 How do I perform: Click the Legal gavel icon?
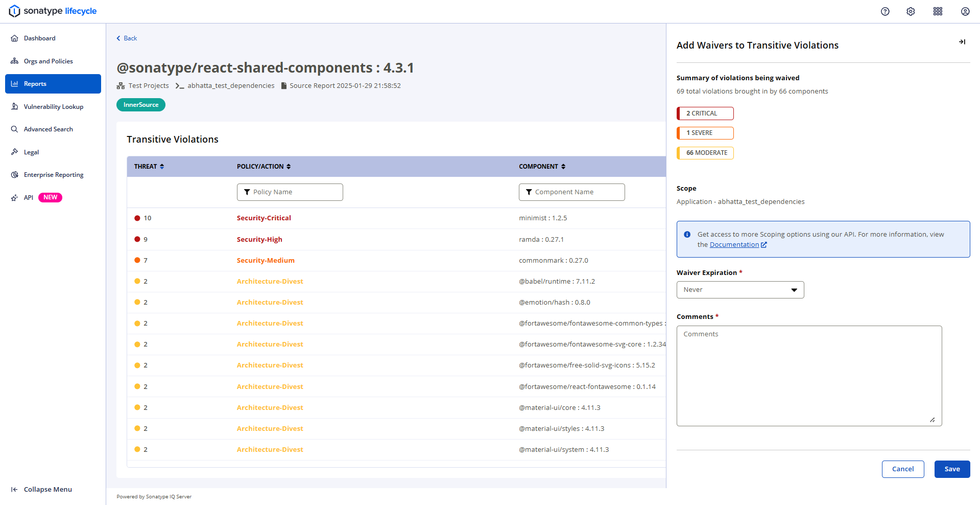click(x=14, y=152)
